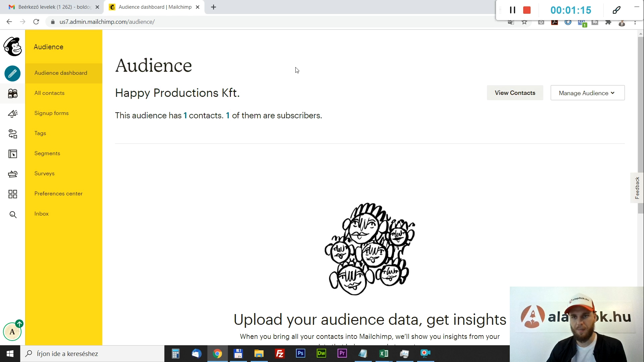The width and height of the screenshot is (644, 362).
Task: Open Calculator from the taskbar
Action: click(176, 354)
